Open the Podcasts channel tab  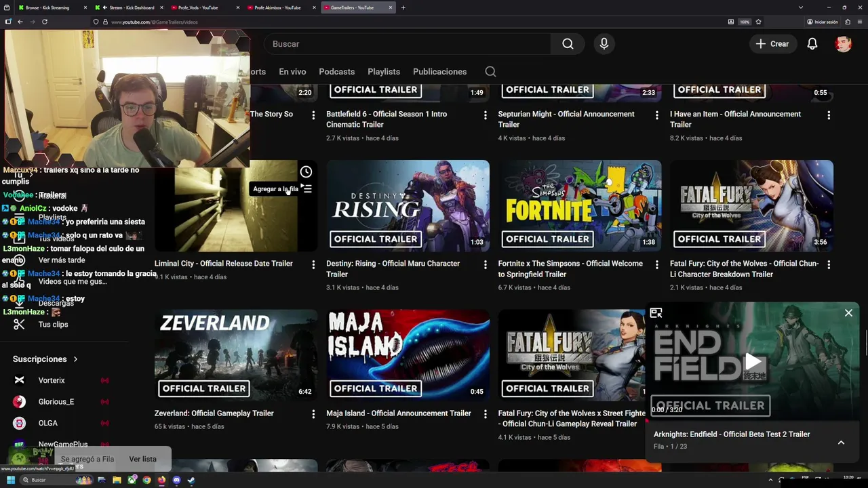pyautogui.click(x=336, y=72)
